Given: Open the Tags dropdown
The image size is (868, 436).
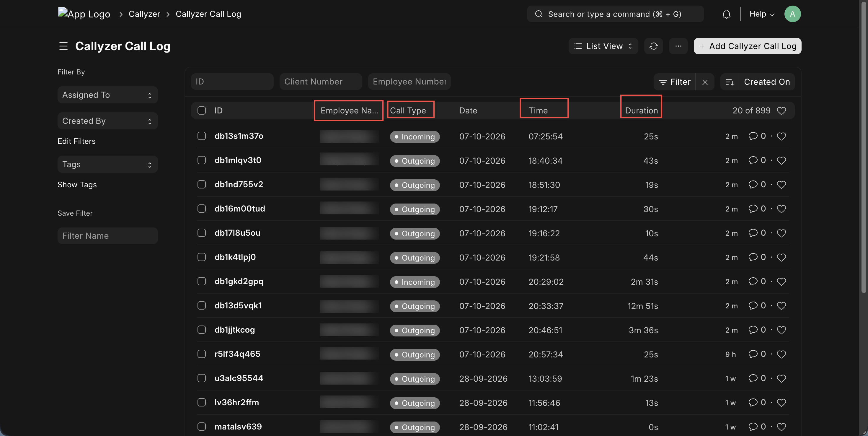Looking at the screenshot, I should 107,165.
